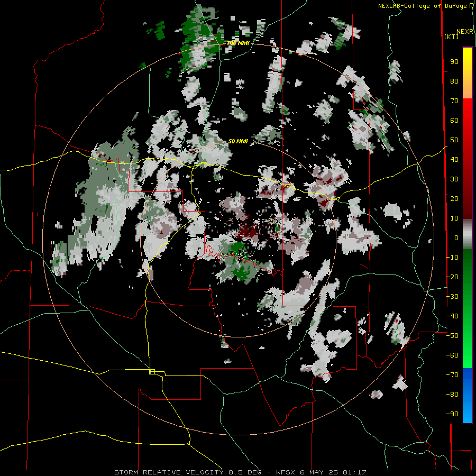Select the 50 value on the velocity scale
This screenshot has width=476, height=476.
[454, 140]
